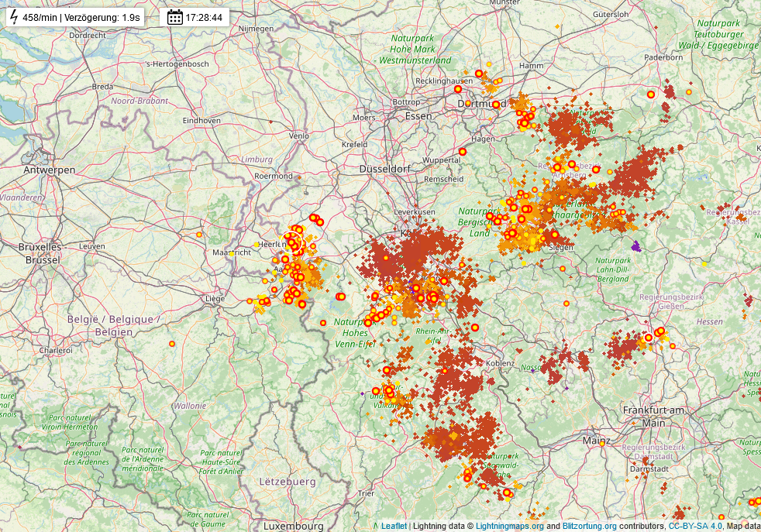761x532 pixels.
Task: Click the Koblenz city label
Action: click(x=501, y=362)
